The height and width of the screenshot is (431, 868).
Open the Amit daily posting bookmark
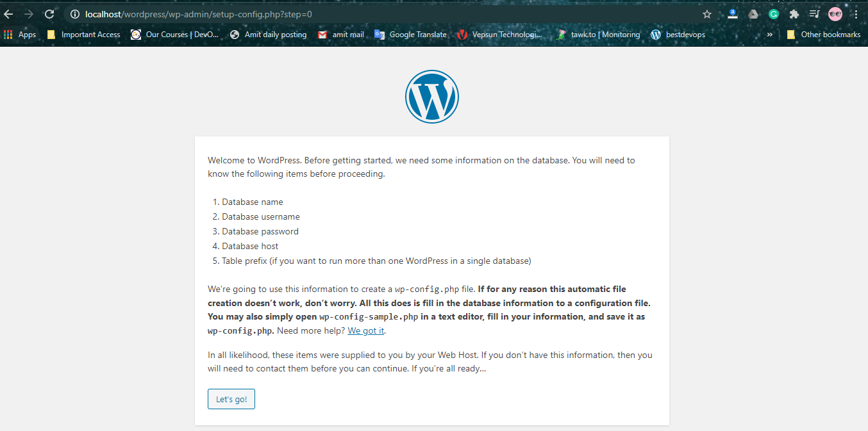coord(269,35)
